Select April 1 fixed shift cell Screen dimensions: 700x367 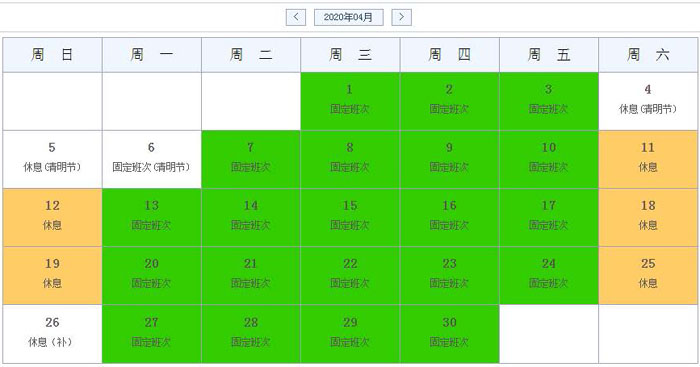click(350, 101)
